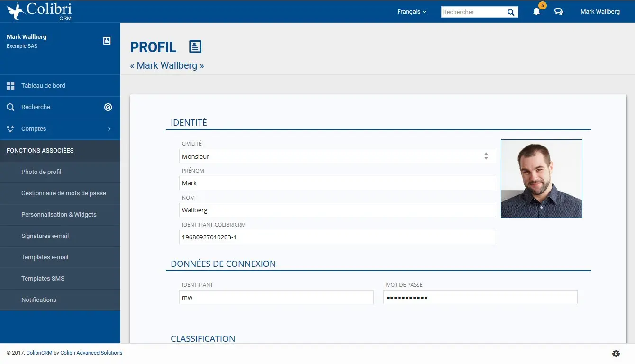This screenshot has height=364, width=635.
Task: Open settings gear icon in footer
Action: point(616,353)
